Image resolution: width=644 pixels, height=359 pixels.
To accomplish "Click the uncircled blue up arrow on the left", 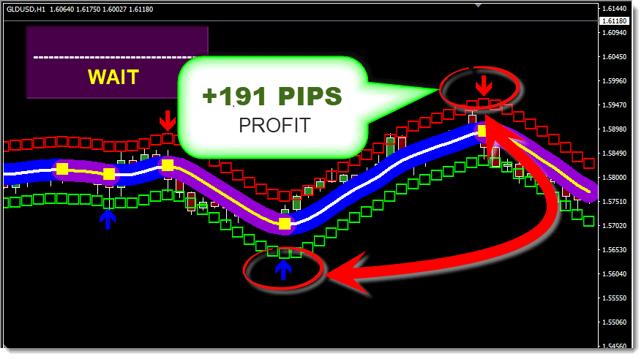I will (x=108, y=219).
